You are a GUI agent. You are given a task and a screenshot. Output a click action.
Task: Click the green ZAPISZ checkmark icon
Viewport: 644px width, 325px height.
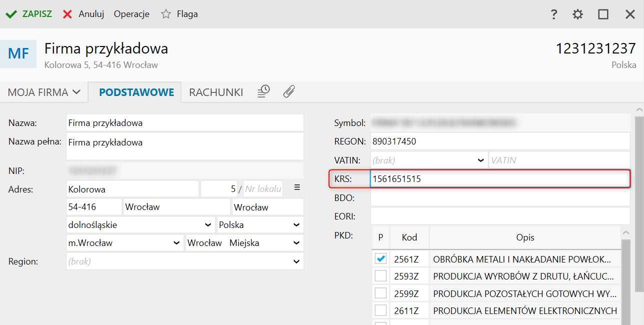pyautogui.click(x=11, y=14)
